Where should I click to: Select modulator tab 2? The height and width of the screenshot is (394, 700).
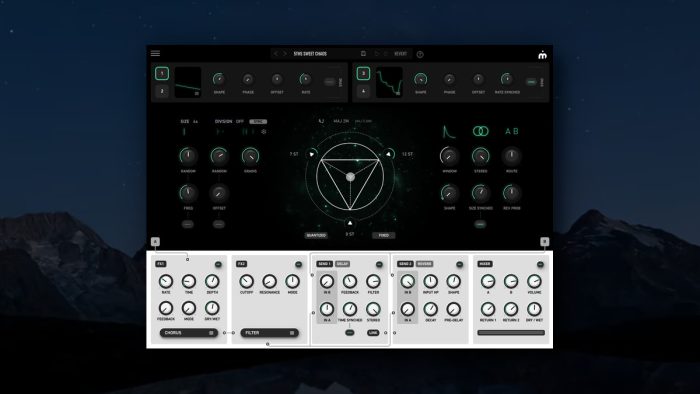point(162,91)
